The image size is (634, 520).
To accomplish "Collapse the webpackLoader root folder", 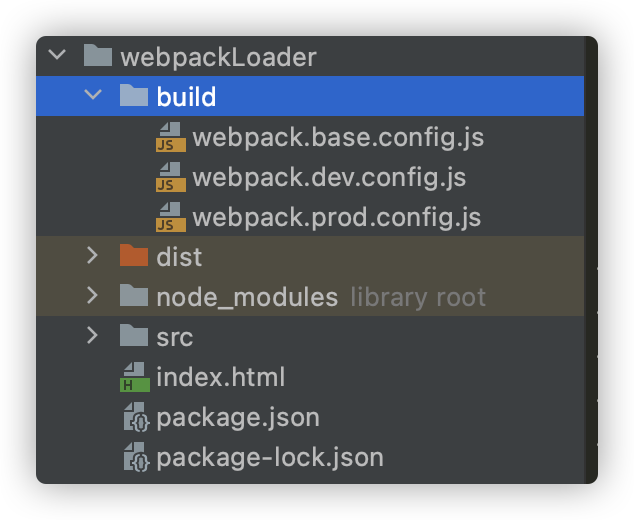I will tap(57, 55).
